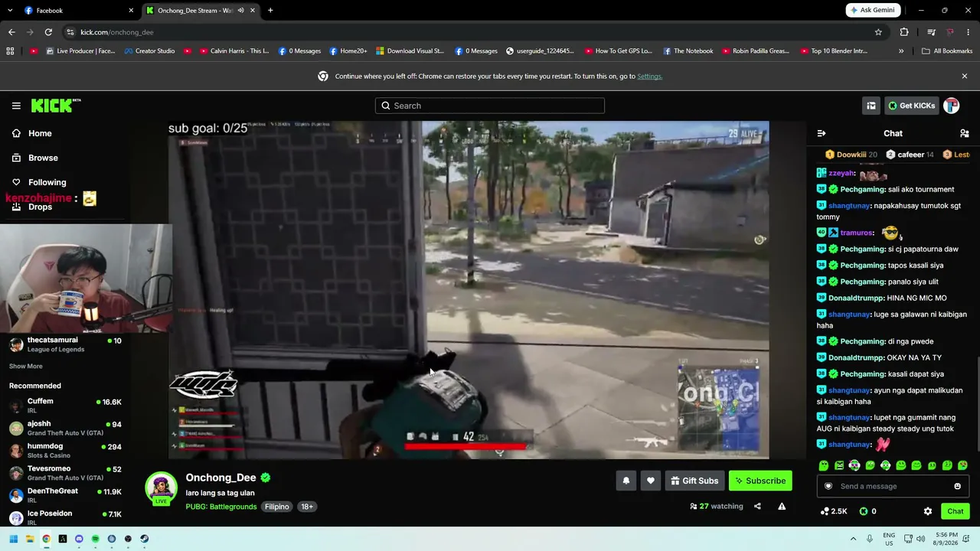Bookmark this page with the star icon
The width and height of the screenshot is (980, 551).
878,32
